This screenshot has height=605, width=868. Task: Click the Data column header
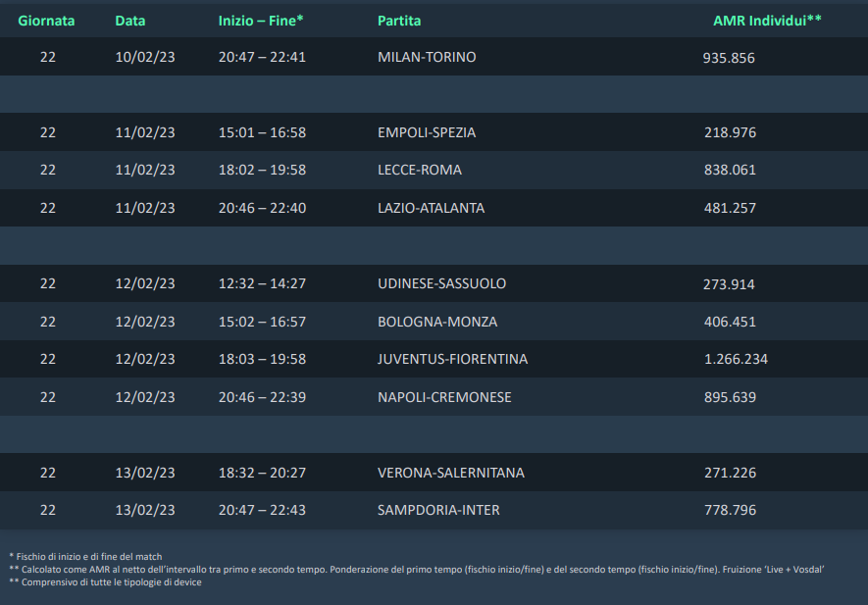tap(130, 21)
